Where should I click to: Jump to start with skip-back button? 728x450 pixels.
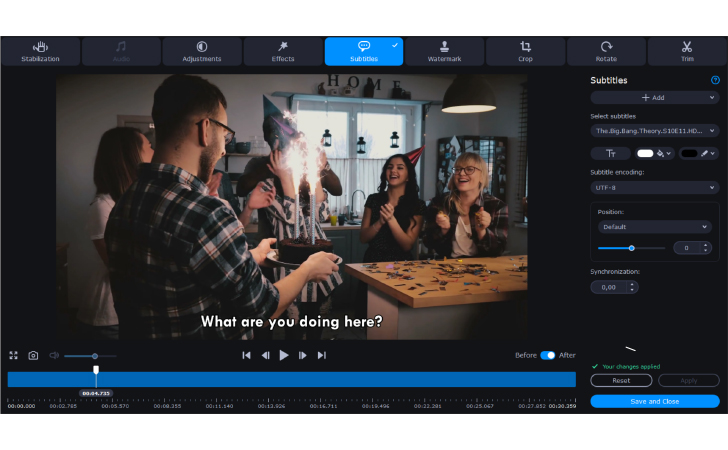pyautogui.click(x=247, y=355)
